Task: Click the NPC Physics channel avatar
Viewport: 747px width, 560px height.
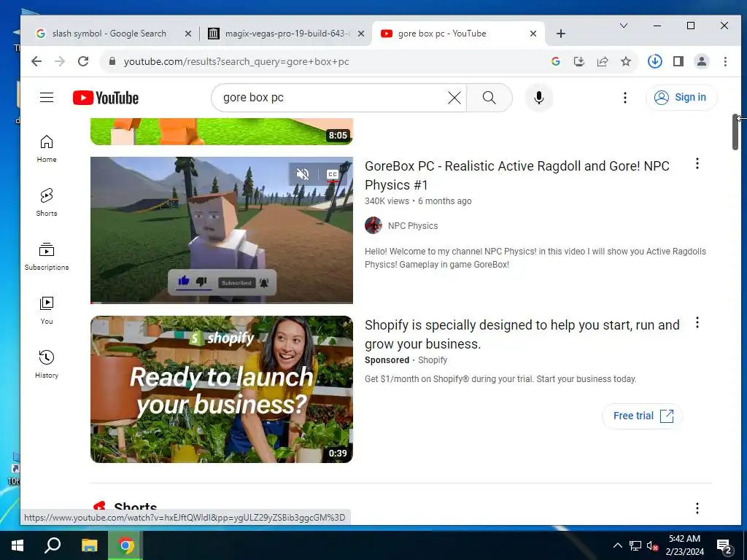Action: tap(373, 225)
